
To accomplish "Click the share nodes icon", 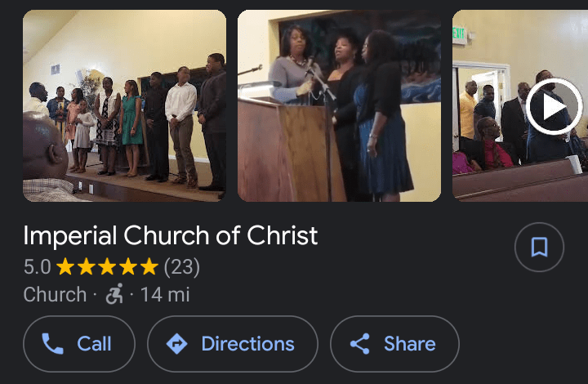I will 360,344.
